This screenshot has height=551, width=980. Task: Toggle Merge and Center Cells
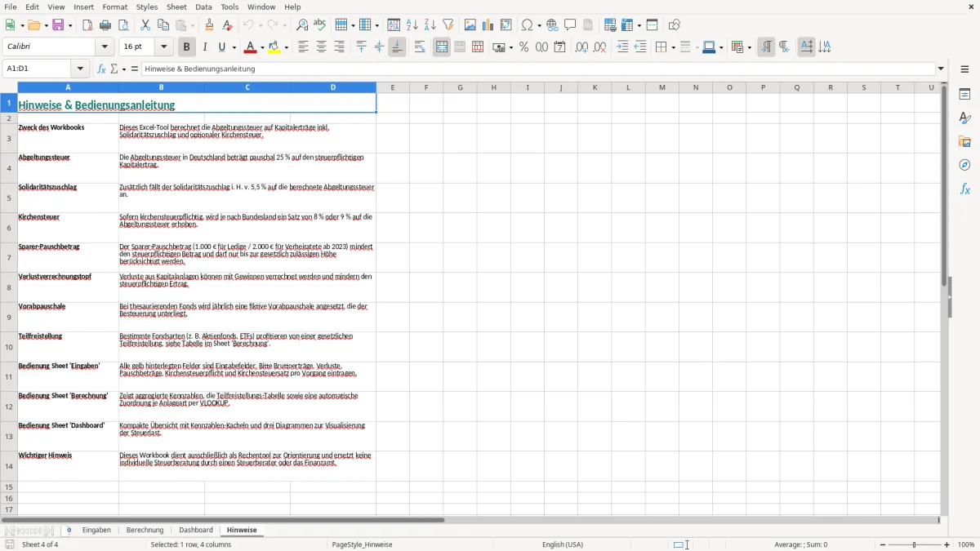pyautogui.click(x=442, y=47)
